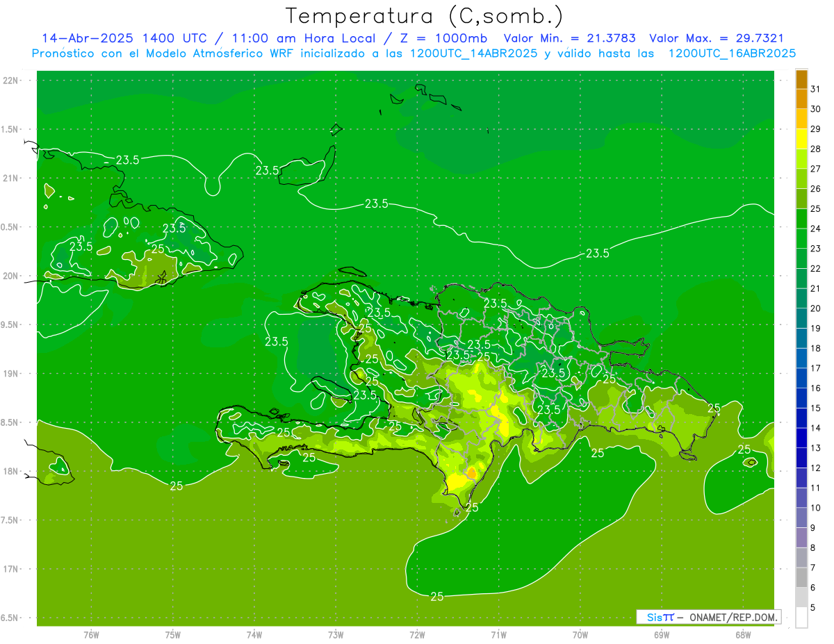
Task: Select the '14-Abr-2025 1400 UTC' date text
Action: tap(124, 38)
